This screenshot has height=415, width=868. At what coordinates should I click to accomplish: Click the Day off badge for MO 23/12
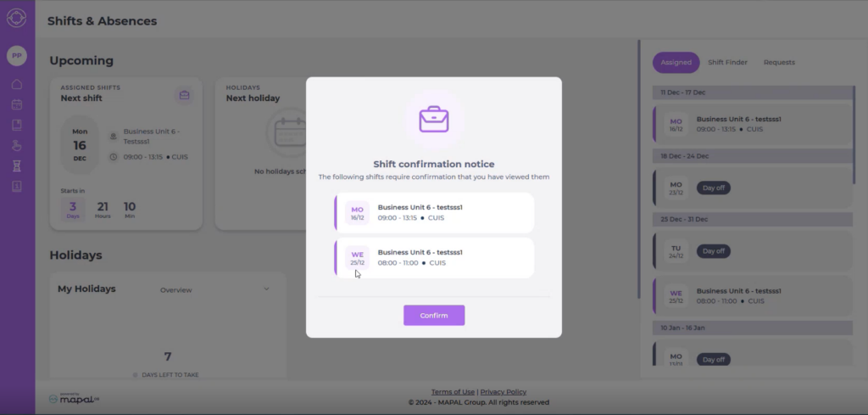713,188
